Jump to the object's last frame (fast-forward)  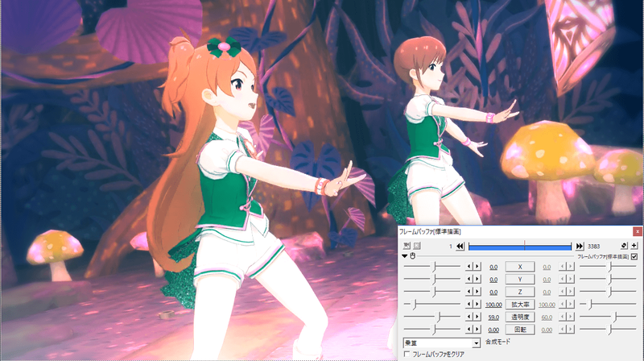pyautogui.click(x=580, y=246)
